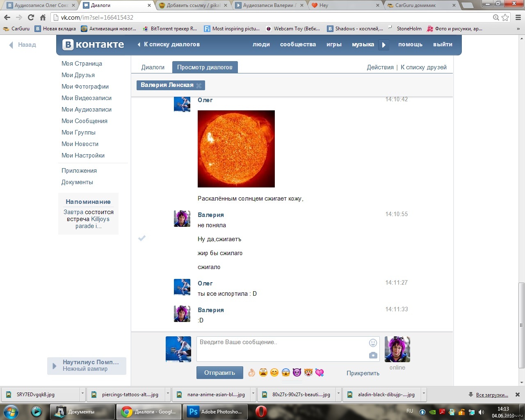This screenshot has width=525, height=420.
Task: Click the address bar URL vk.com/im
Action: pos(97,18)
